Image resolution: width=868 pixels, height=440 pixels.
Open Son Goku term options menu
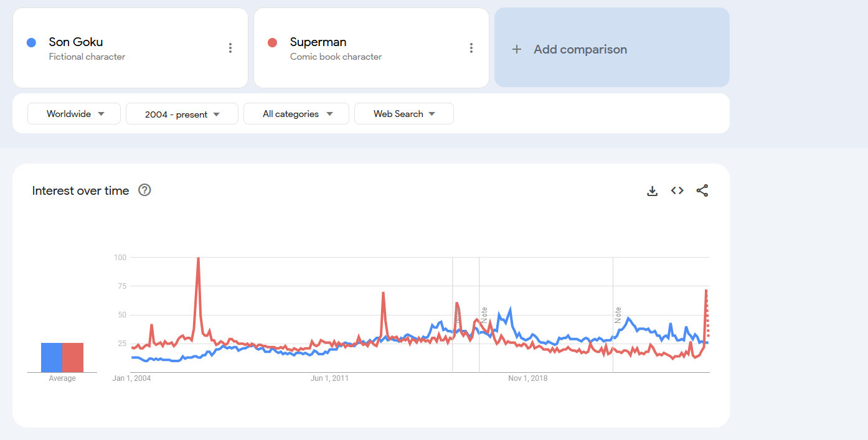230,48
